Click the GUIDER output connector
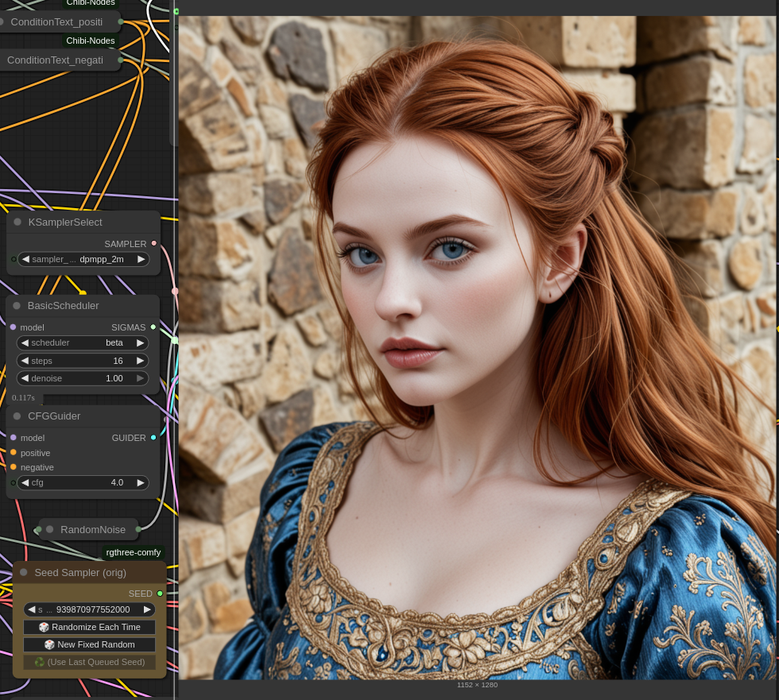Image resolution: width=779 pixels, height=700 pixels. point(153,438)
